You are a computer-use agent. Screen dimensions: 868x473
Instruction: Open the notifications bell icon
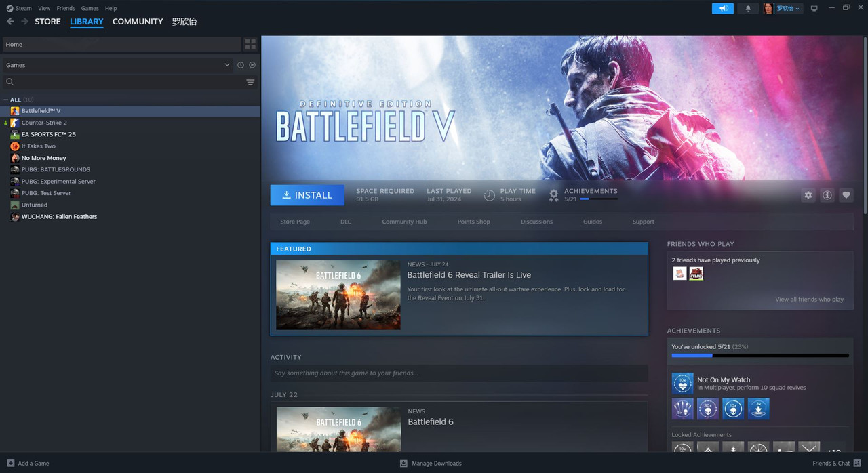[x=748, y=8]
